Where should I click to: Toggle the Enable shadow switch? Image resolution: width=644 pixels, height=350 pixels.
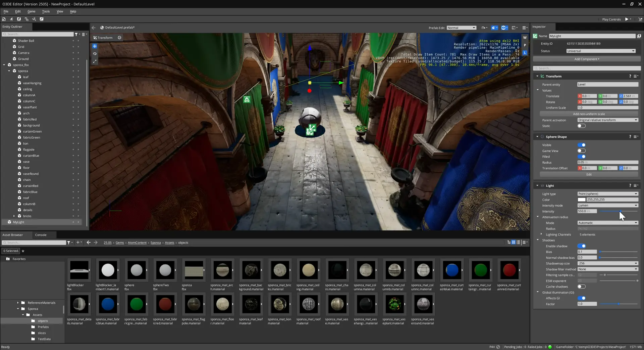(581, 246)
